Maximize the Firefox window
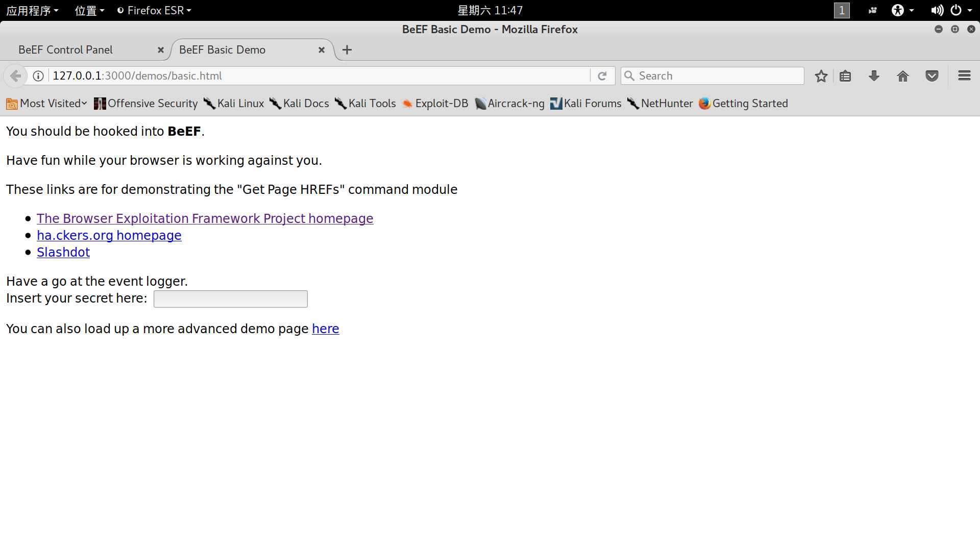980x551 pixels. pyautogui.click(x=954, y=29)
